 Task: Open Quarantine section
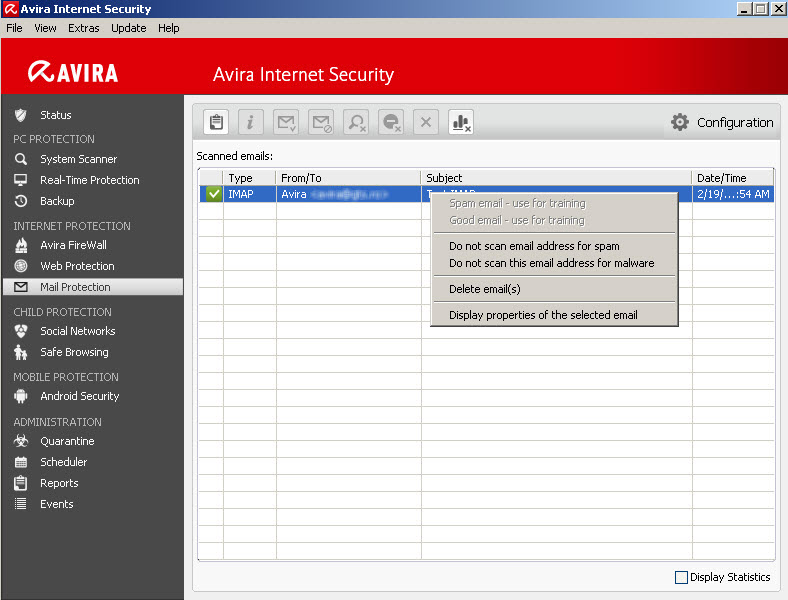pos(67,441)
